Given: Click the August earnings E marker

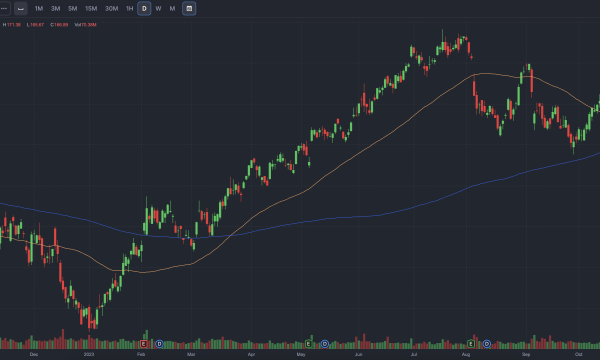Looking at the screenshot, I should click(471, 344).
